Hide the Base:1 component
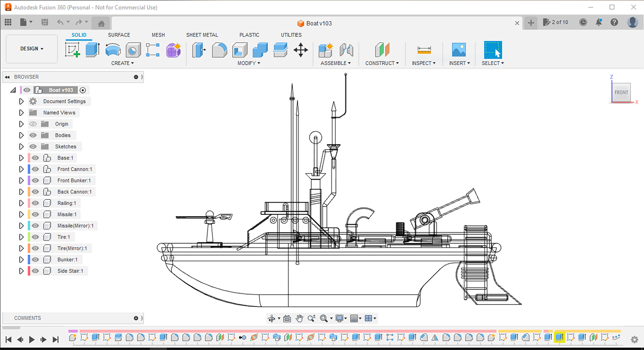This screenshot has height=350, width=644. coord(35,158)
